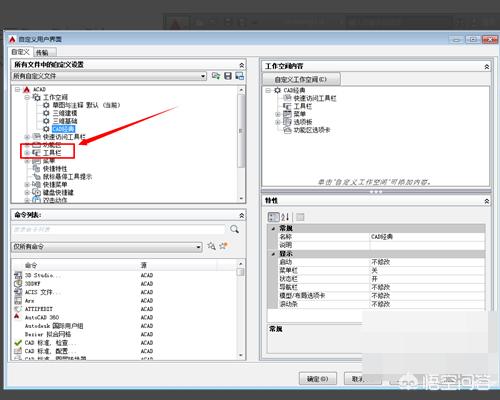The height and width of the screenshot is (400, 500).
Task: Click the ACIS 文件 command icon
Action: click(18, 292)
